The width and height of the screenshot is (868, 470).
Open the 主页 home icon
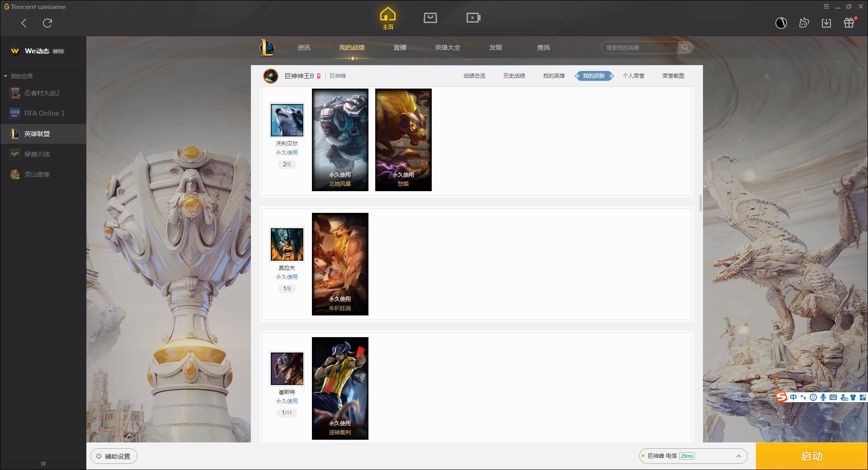tap(388, 19)
